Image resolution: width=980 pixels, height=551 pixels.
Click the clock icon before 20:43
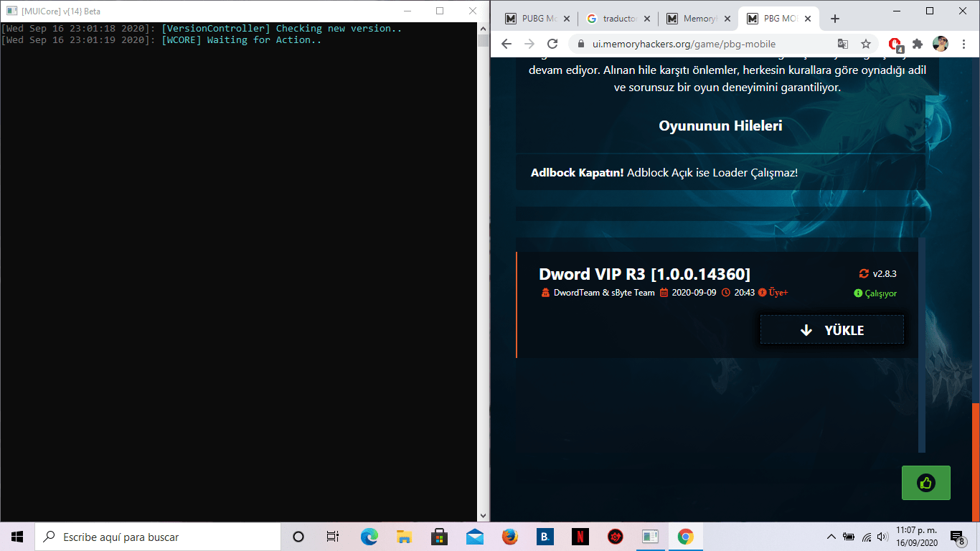(726, 293)
